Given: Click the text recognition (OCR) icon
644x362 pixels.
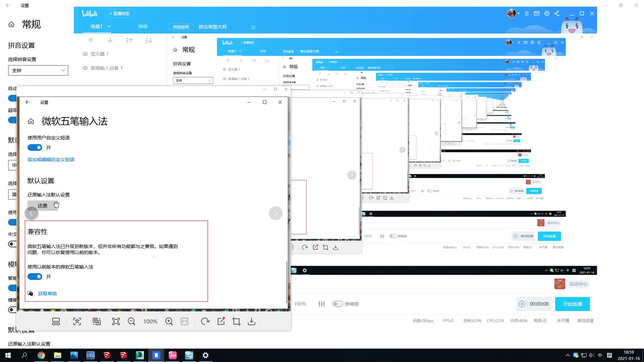Looking at the screenshot, I should [77, 322].
